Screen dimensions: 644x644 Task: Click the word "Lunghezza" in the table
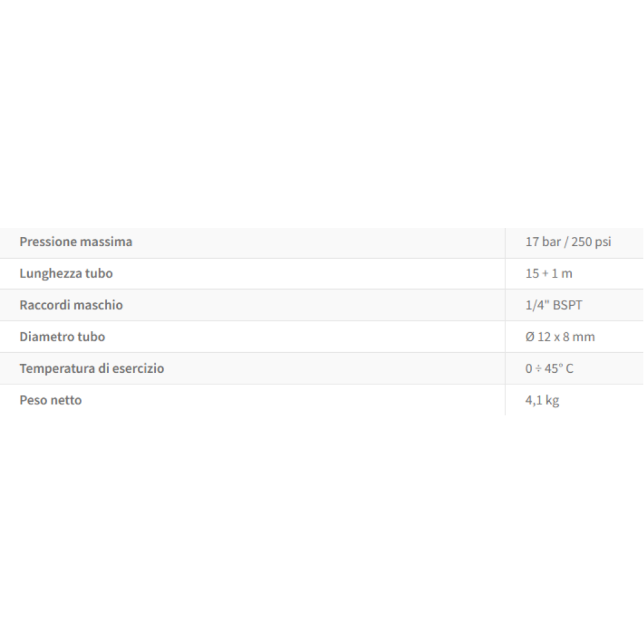[50, 274]
